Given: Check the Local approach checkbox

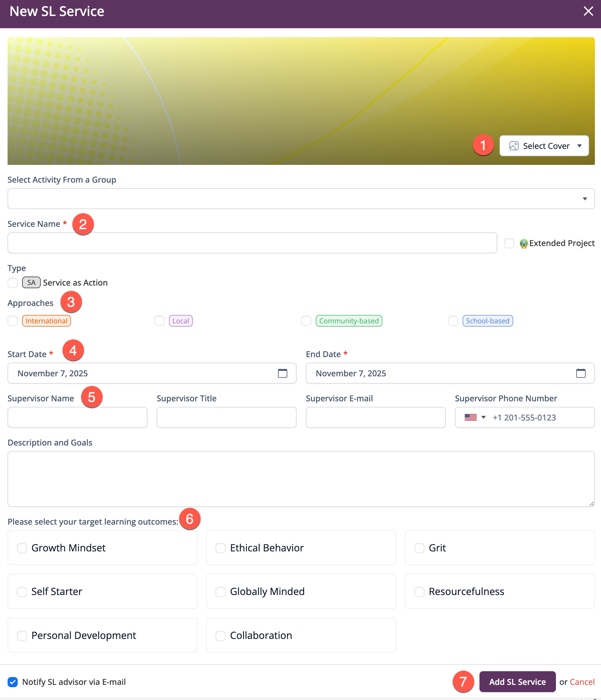Looking at the screenshot, I should pos(159,320).
